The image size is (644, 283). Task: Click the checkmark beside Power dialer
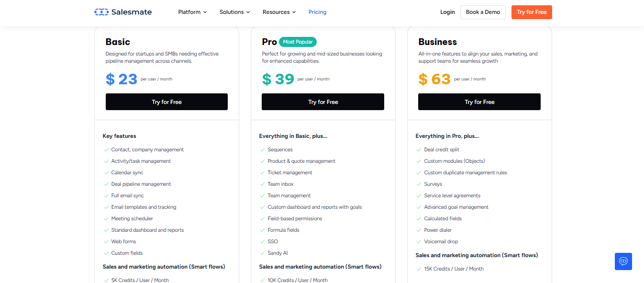coord(419,230)
